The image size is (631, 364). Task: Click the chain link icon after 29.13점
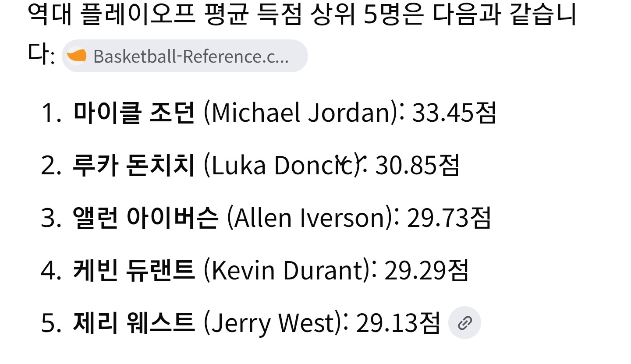tap(464, 323)
